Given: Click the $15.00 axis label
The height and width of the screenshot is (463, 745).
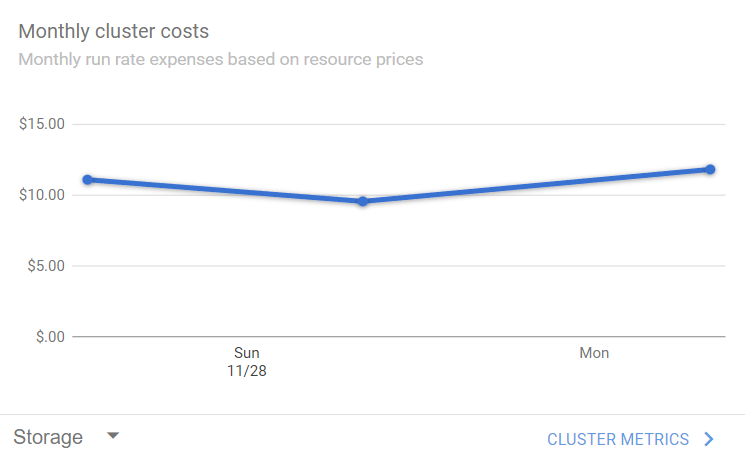Looking at the screenshot, I should click(42, 125).
